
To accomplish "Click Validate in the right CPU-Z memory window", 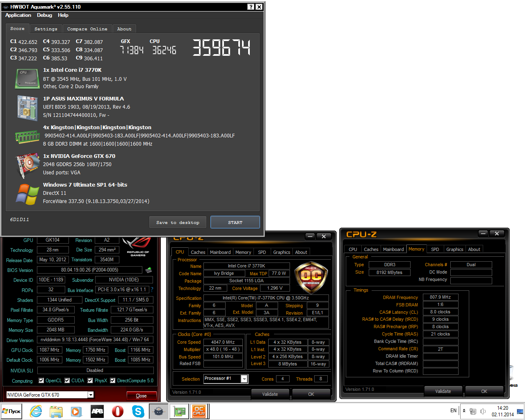I will (443, 391).
